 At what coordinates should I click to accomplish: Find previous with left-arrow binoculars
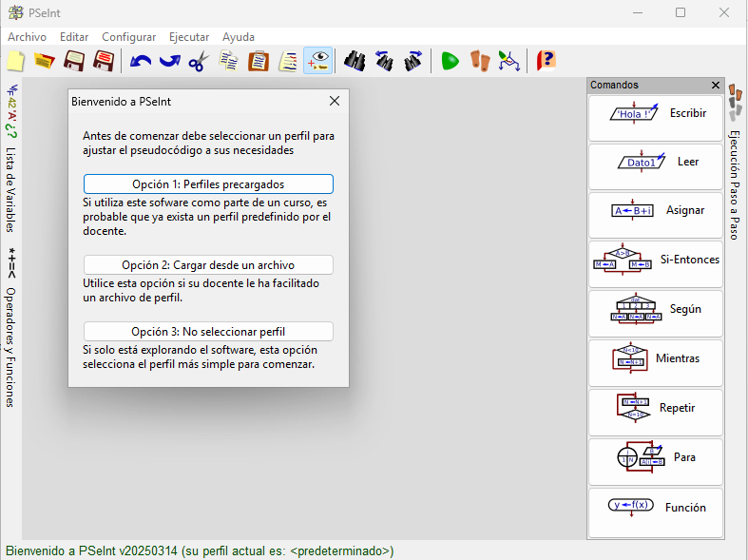(x=384, y=61)
